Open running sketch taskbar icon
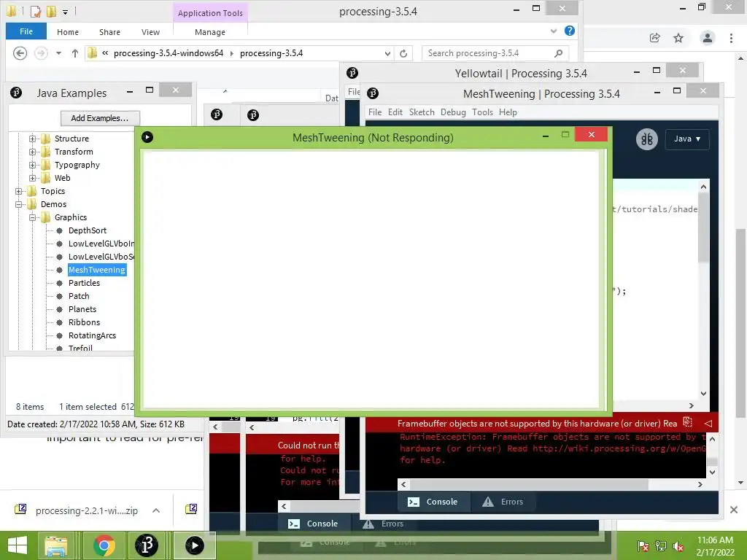The width and height of the screenshot is (747, 560). coord(194,545)
